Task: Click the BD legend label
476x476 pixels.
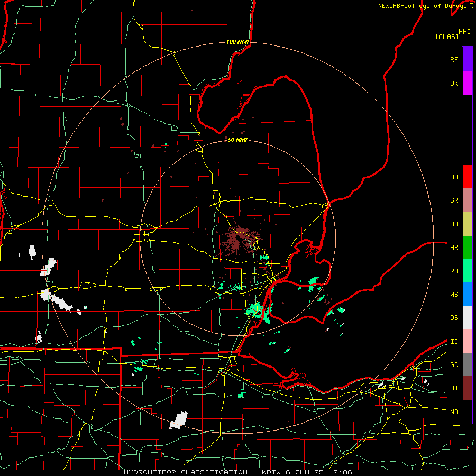Action: 454,224
